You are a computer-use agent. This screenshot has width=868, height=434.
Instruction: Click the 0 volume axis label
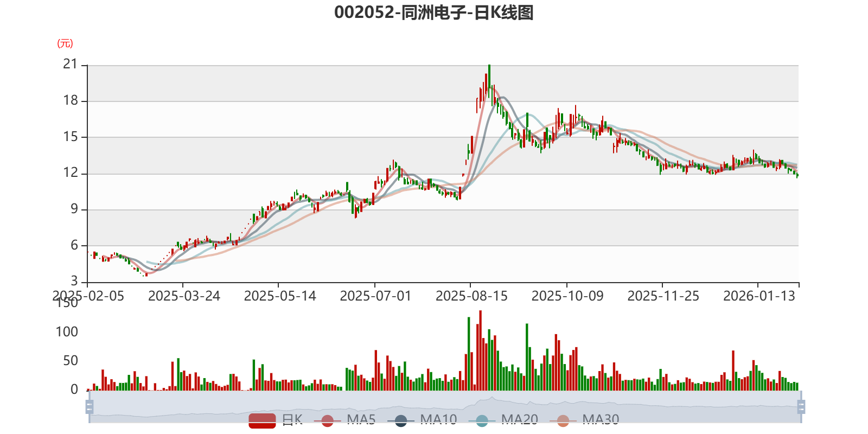pyautogui.click(x=74, y=390)
